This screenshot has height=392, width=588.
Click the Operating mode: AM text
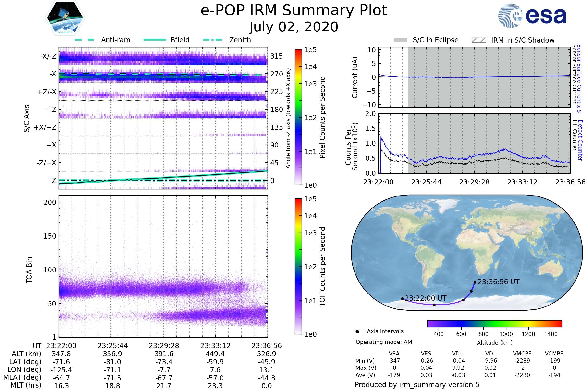tap(384, 342)
